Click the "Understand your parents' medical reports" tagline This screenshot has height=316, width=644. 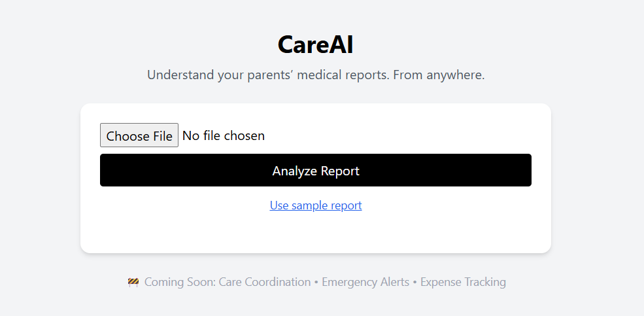point(268,75)
